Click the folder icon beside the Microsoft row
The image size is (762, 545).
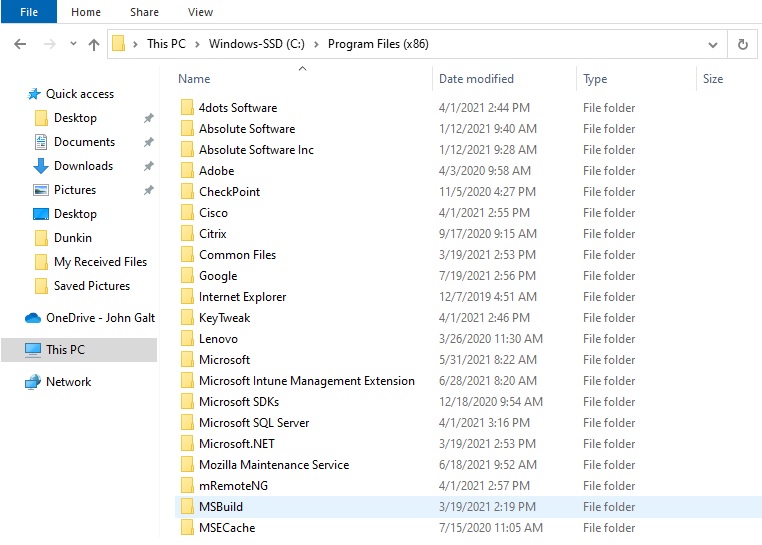(187, 360)
